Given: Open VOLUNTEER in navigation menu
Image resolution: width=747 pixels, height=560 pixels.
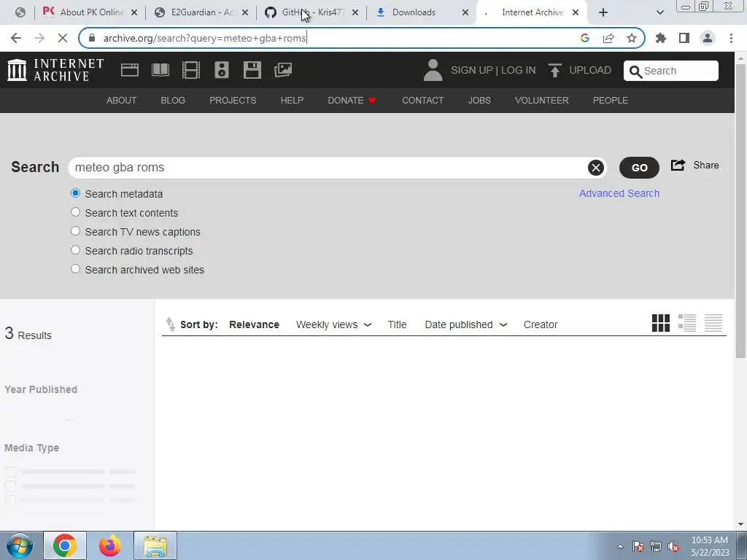Looking at the screenshot, I should coord(542,101).
